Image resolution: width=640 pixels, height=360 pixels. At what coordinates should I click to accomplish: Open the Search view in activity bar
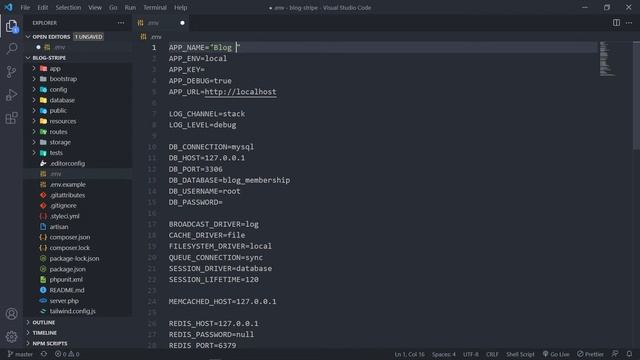point(11,49)
